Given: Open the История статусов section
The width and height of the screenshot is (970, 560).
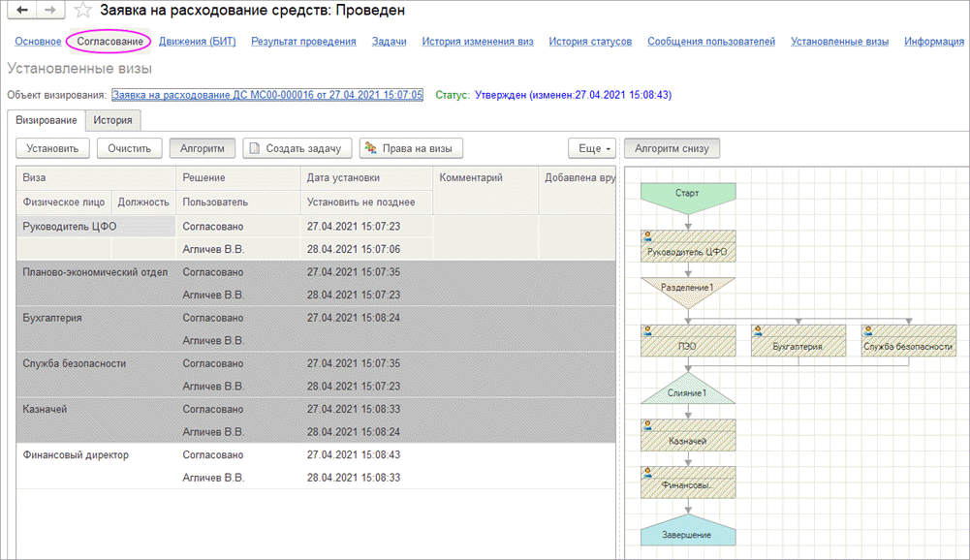Looking at the screenshot, I should click(x=590, y=42).
